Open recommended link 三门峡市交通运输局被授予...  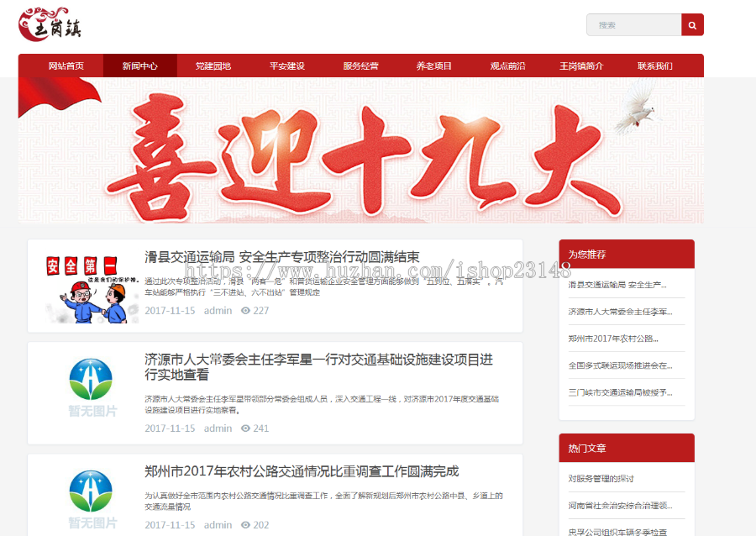point(620,392)
